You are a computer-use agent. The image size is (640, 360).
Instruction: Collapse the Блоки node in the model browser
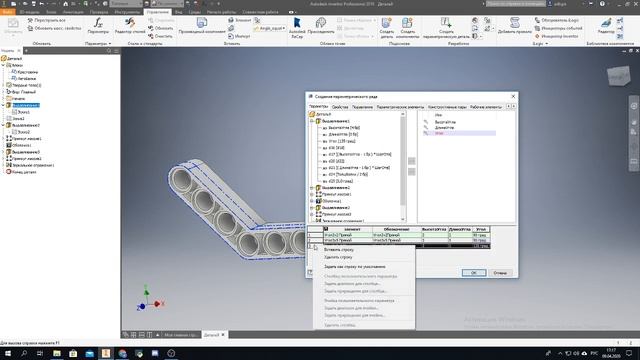[4, 65]
